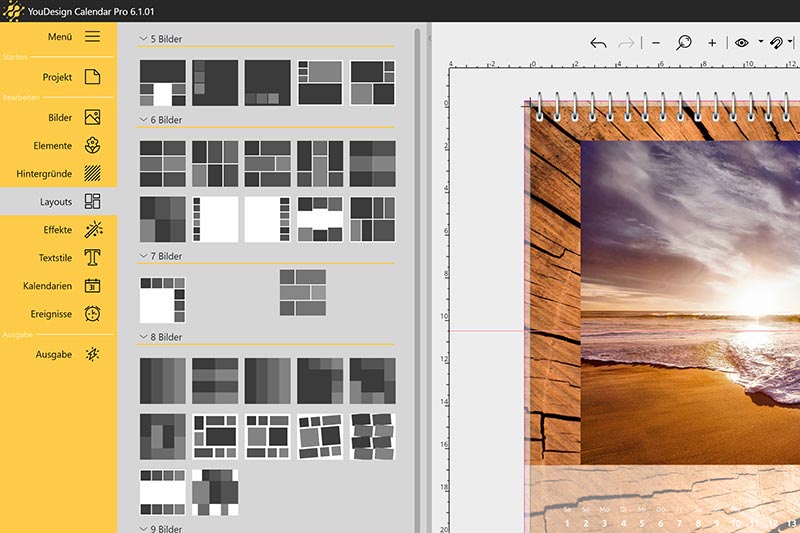Open the Menü hamburger icon
Image resolution: width=800 pixels, height=533 pixels.
(x=92, y=37)
